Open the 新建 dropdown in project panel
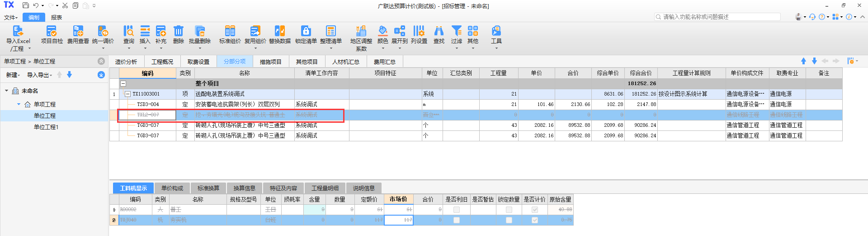Image resolution: width=868 pixels, height=236 pixels. coord(13,75)
